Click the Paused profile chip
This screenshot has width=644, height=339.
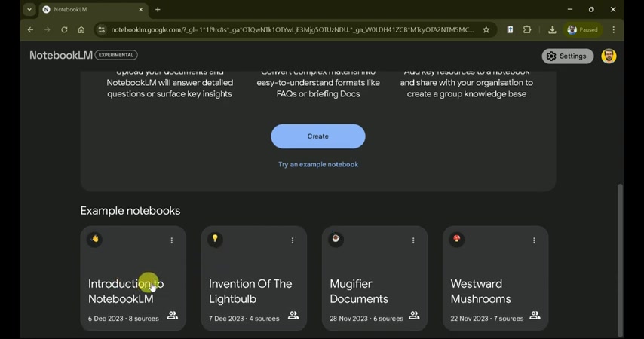[582, 29]
